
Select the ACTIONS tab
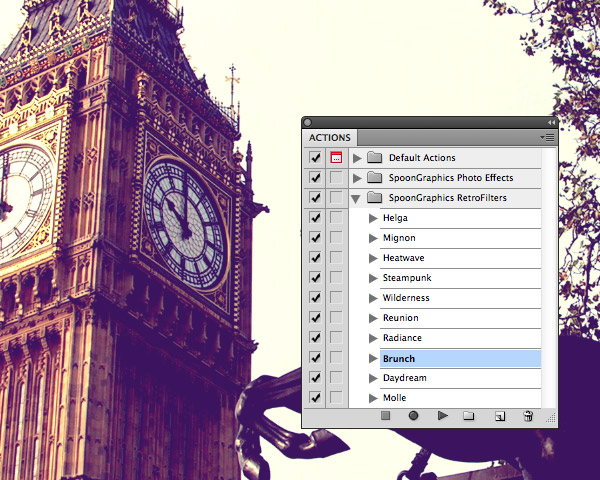tap(330, 137)
